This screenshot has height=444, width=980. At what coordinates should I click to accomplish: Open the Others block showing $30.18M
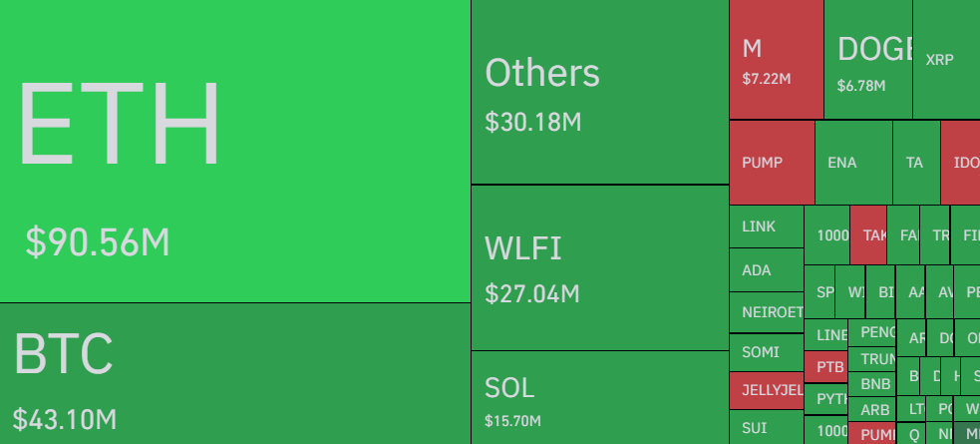click(599, 92)
